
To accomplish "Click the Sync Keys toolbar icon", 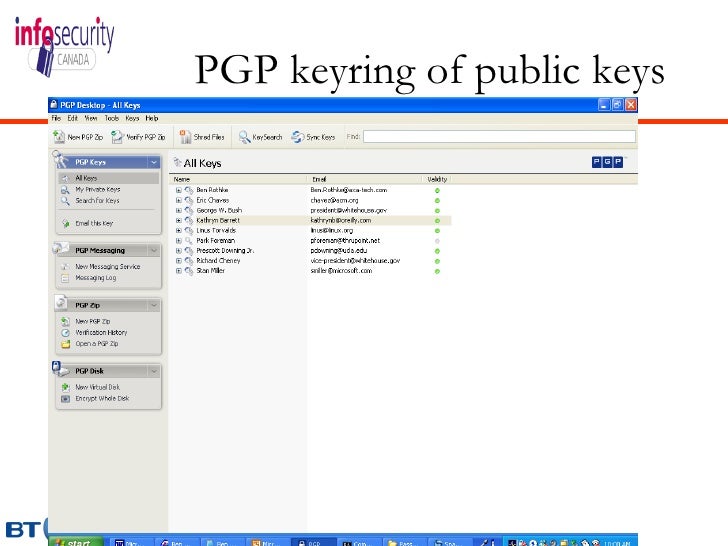I will point(297,137).
